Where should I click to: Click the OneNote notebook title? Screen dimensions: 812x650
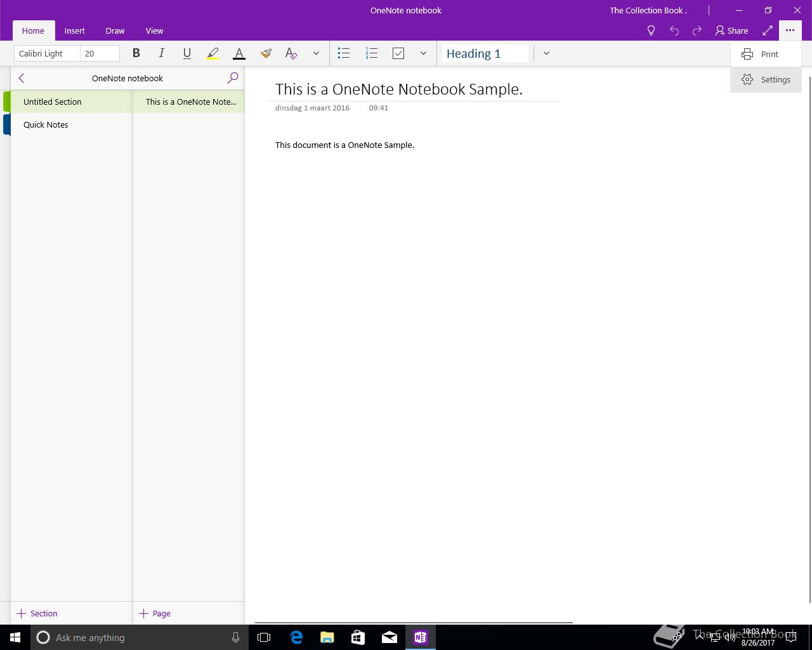tap(128, 78)
